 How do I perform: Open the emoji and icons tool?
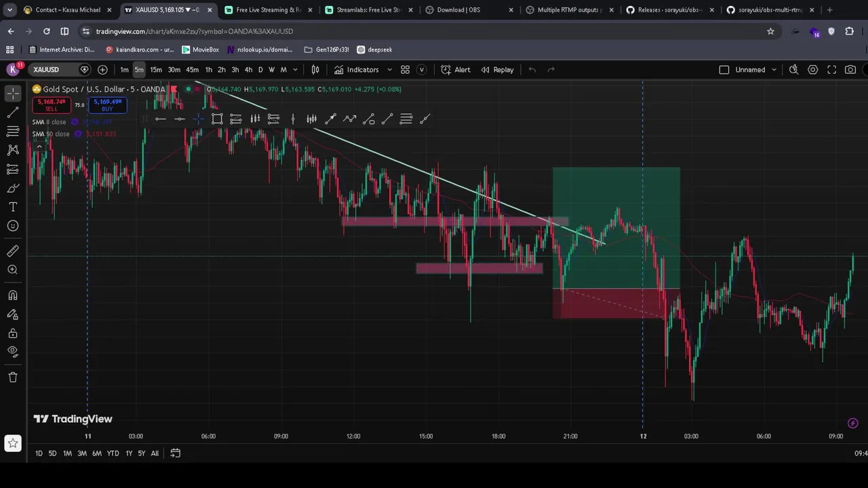[13, 226]
